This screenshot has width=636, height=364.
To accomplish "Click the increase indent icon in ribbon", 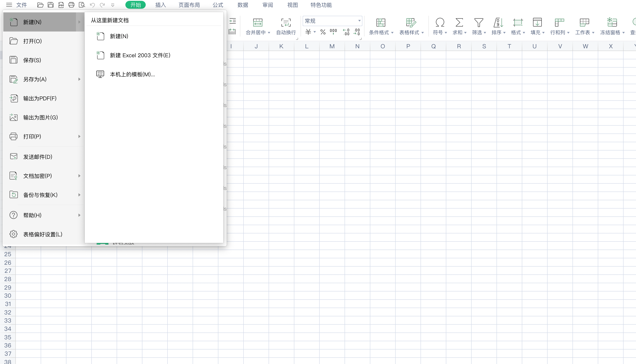I will pos(232,21).
